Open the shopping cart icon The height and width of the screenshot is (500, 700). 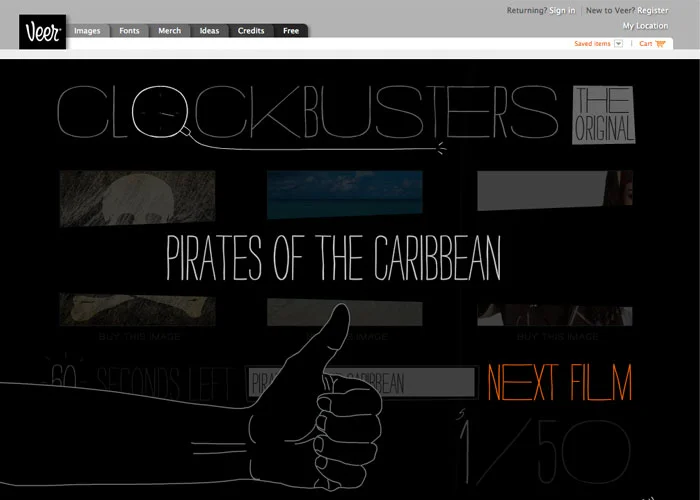(x=660, y=43)
